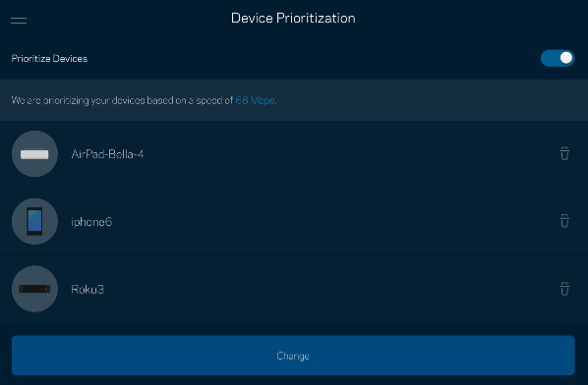Click empty space in the iphone6 row
The image size is (588, 385).
(337, 221)
